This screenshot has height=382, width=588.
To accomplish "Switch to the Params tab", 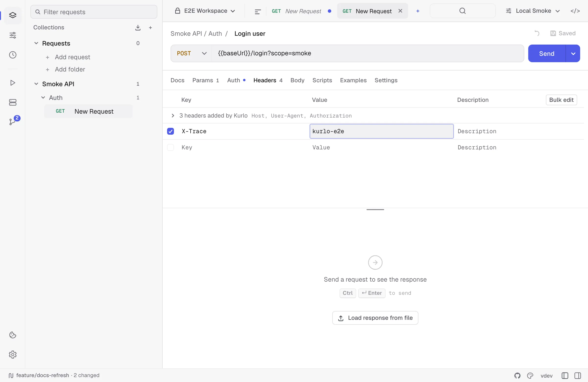I will point(206,80).
